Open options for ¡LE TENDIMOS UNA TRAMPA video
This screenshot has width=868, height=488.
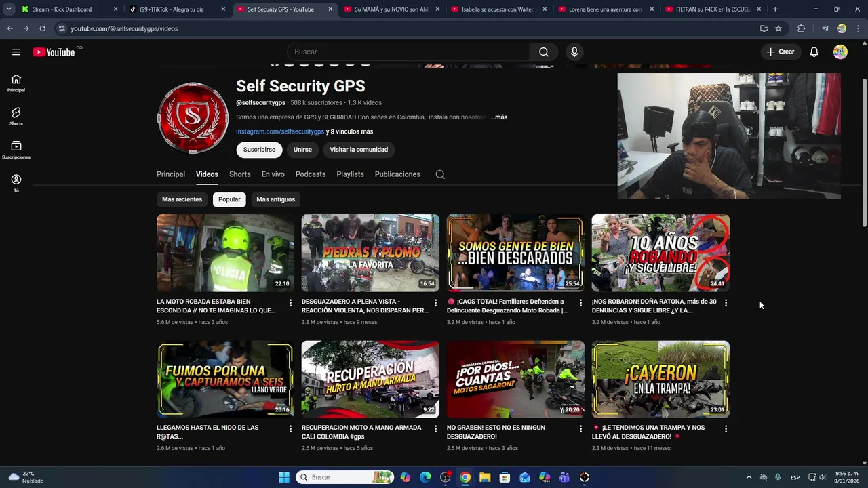click(726, 428)
